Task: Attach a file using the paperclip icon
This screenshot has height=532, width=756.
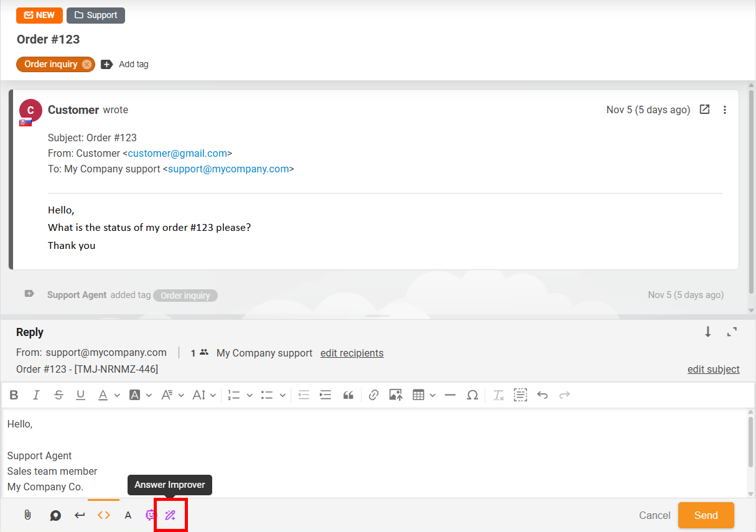Action: pos(27,515)
